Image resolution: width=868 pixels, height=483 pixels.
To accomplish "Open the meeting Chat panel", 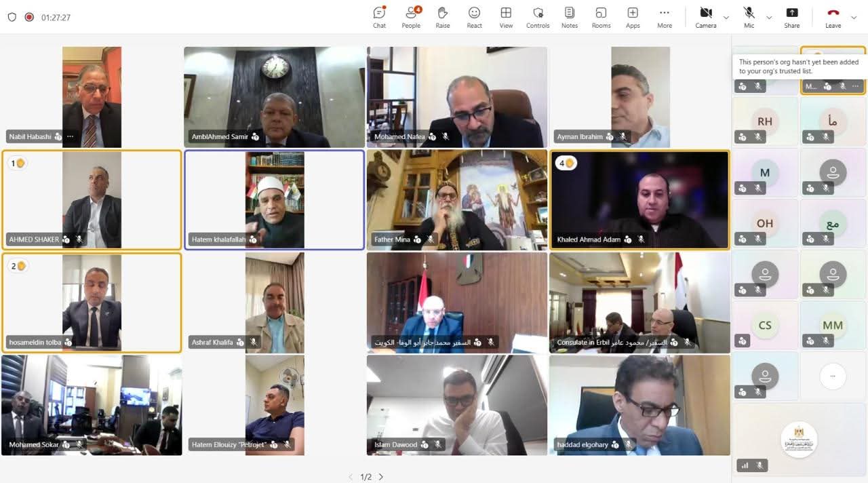I will (x=379, y=17).
